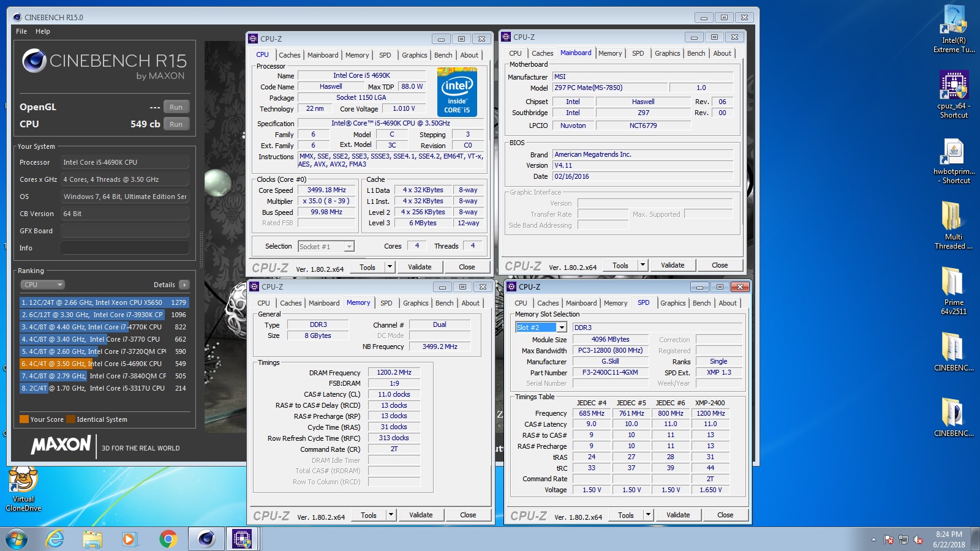Click Close in the Mainboard window
This screenshot has width=980, height=551.
click(x=720, y=265)
